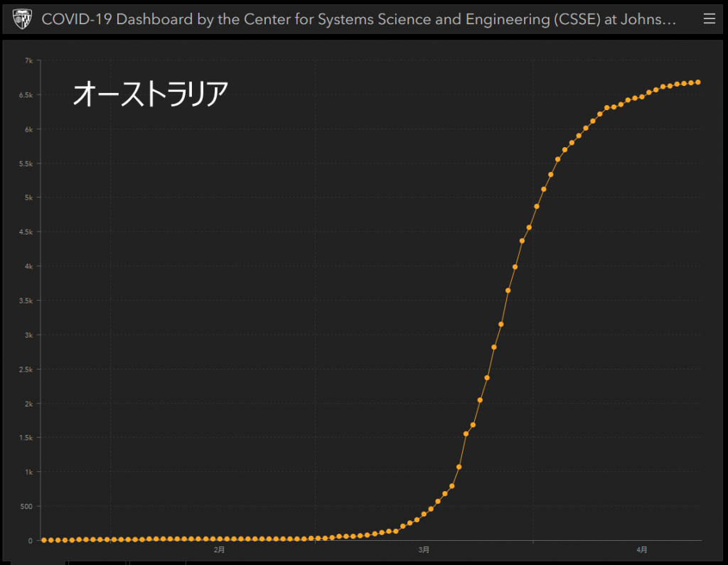
Task: Click the 5k y-axis label
Action: point(28,198)
